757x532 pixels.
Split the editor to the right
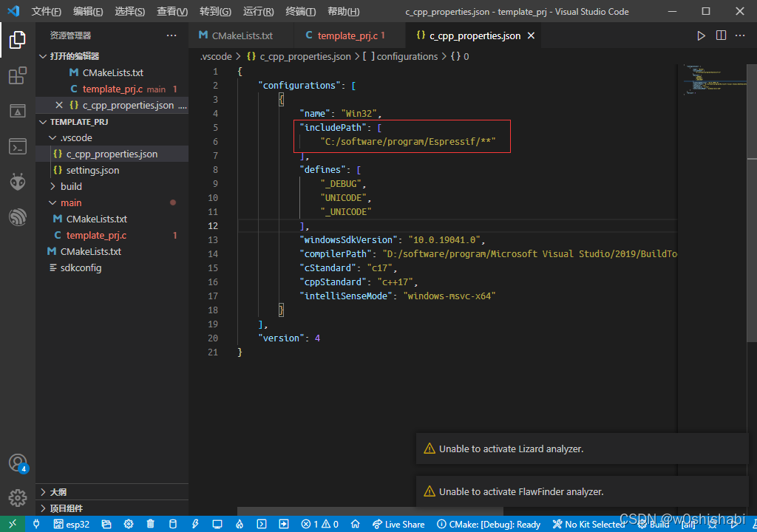click(x=721, y=35)
